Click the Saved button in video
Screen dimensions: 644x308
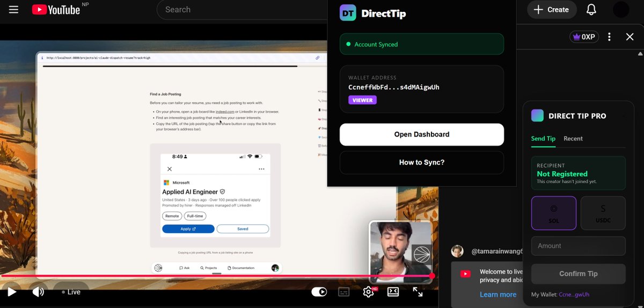click(243, 229)
